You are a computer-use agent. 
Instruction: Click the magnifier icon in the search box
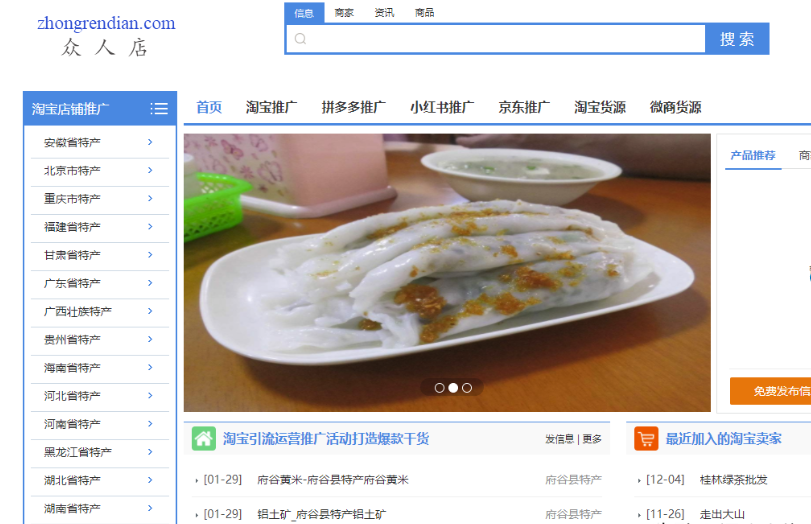coord(301,39)
